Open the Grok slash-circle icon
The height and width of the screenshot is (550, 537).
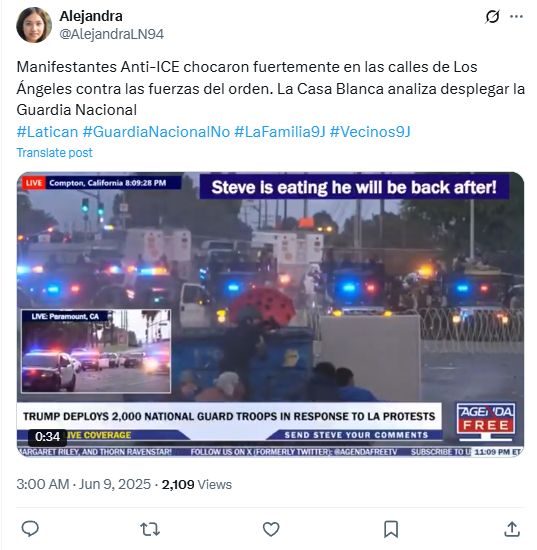tap(492, 16)
